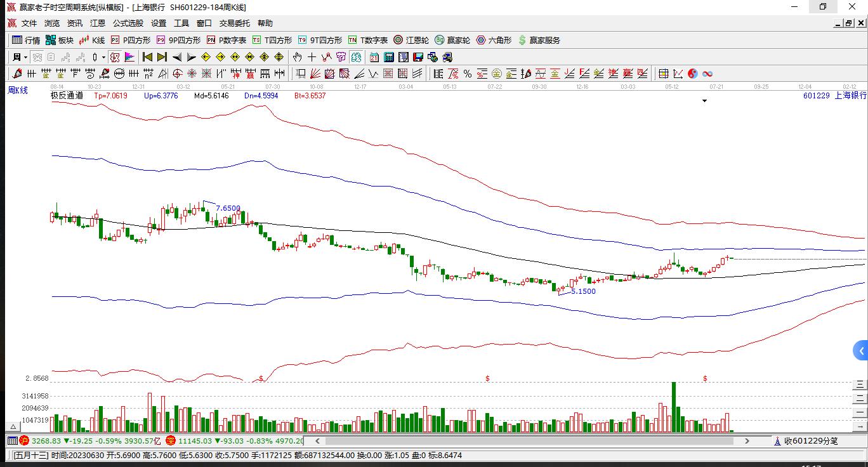Screen dimensions: 868x467
Task: Click the percent symbol tool icon
Action: [x=467, y=74]
